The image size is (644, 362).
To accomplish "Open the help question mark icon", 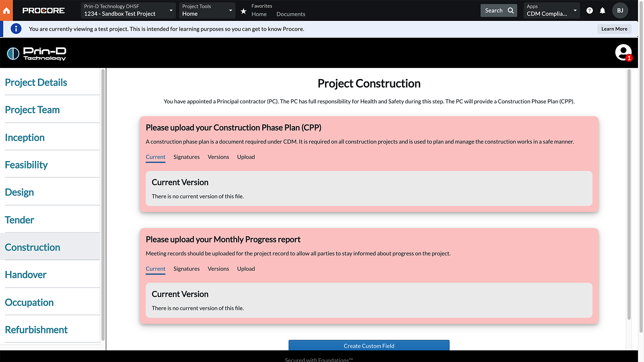I will pyautogui.click(x=589, y=10).
